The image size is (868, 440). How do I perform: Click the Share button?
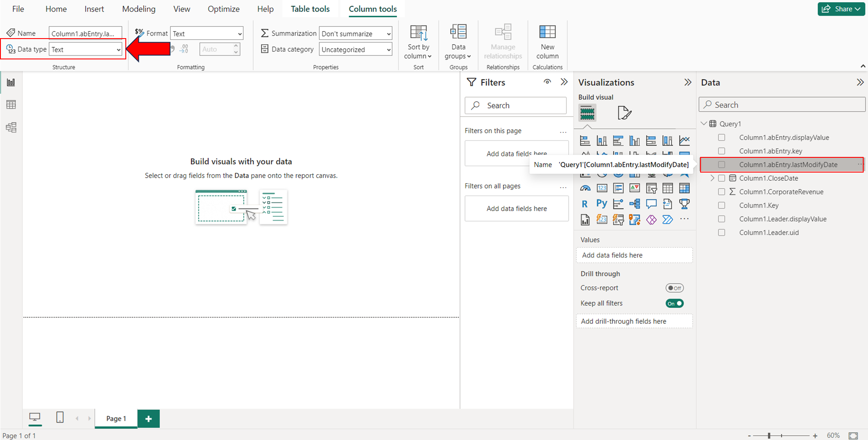tap(841, 9)
